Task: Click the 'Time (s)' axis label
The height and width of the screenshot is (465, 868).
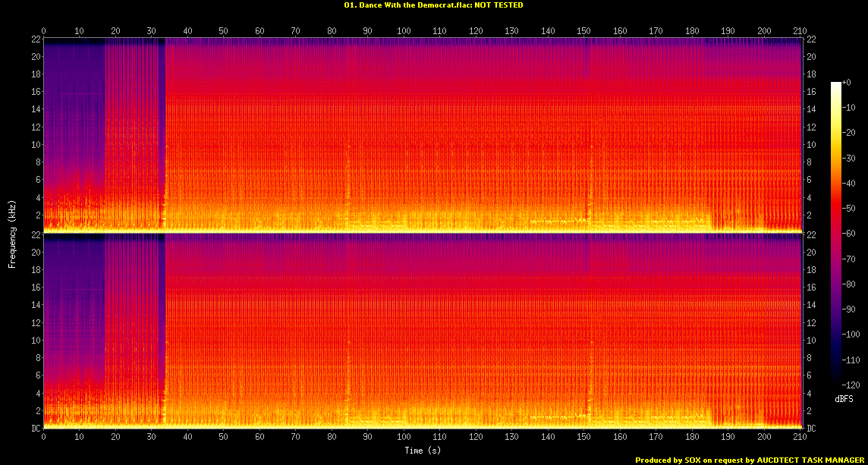Action: pyautogui.click(x=423, y=451)
